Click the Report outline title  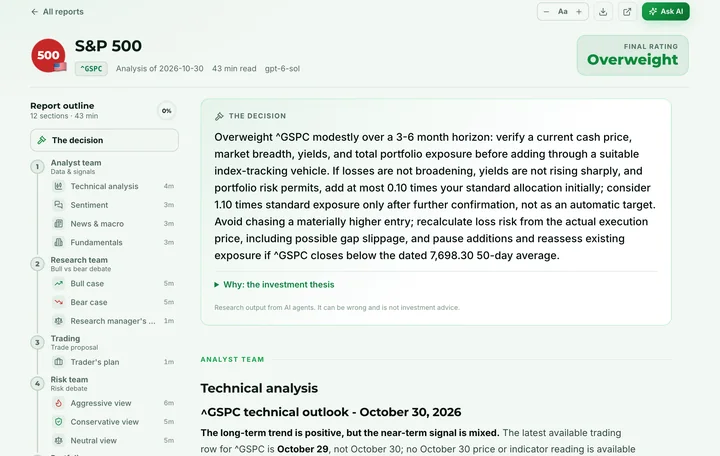(x=62, y=106)
